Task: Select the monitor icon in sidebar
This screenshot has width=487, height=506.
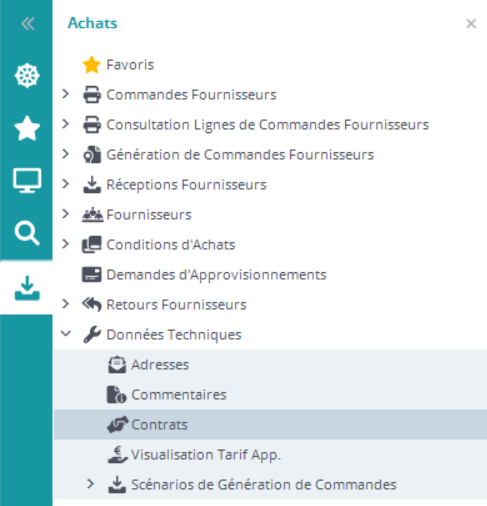Action: (27, 180)
